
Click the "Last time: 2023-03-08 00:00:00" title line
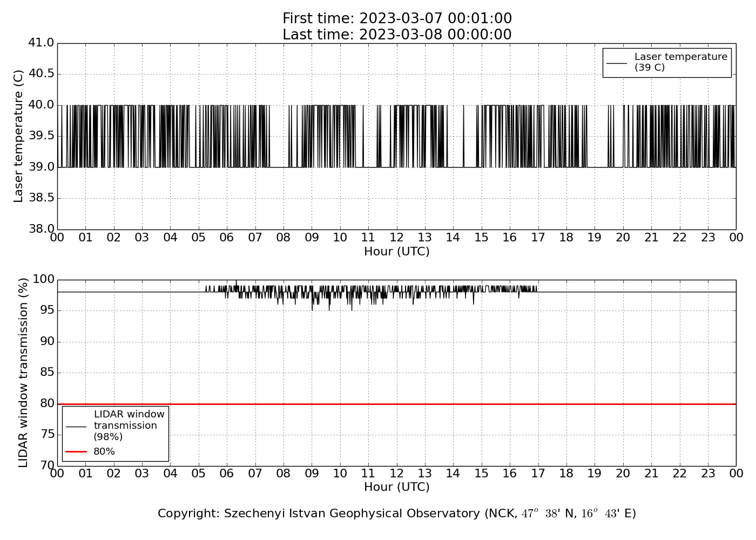[397, 35]
